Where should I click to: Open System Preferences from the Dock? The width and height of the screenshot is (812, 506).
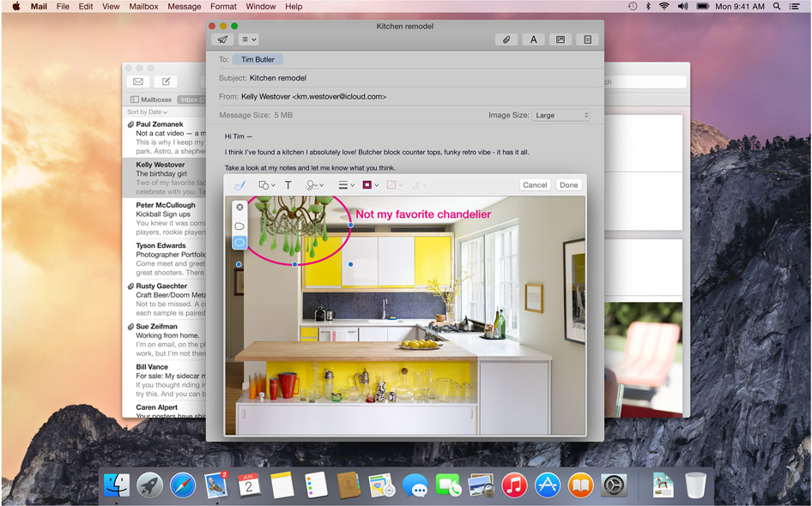[x=614, y=485]
